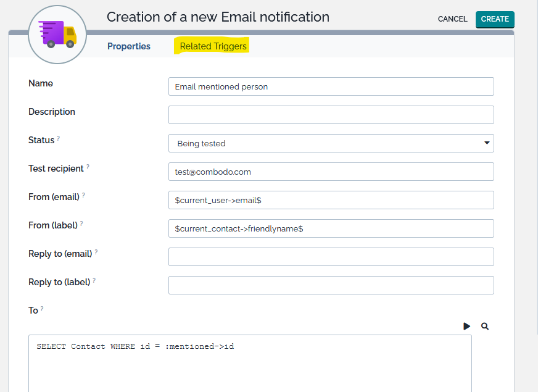Show help tooltip next to Status label
The height and width of the screenshot is (392, 538).
(x=59, y=139)
